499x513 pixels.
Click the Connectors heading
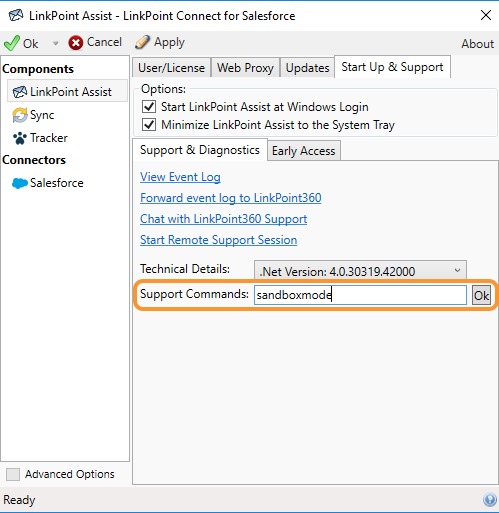[34, 160]
